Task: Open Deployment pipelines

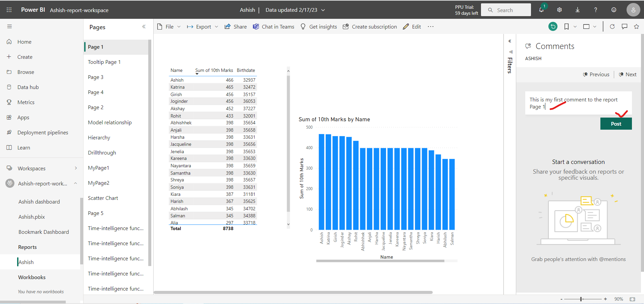Action: point(43,132)
